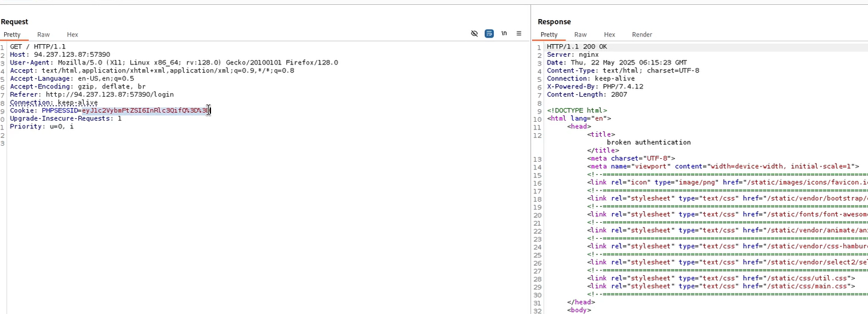Viewport: 868px width, 314px height.
Task: Click the closing '</head>' tag
Action: (580, 302)
